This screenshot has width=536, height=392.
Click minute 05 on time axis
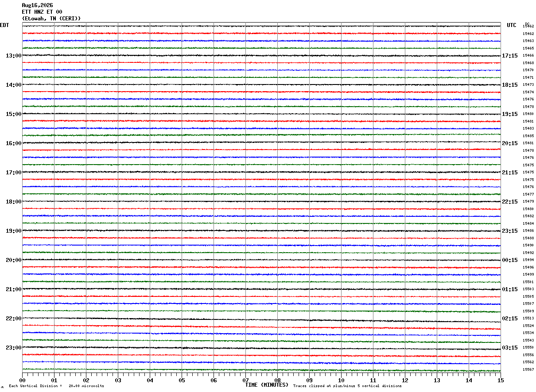tap(182, 380)
